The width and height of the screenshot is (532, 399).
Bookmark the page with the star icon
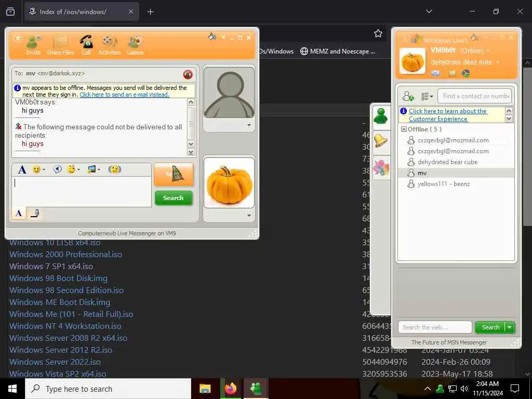coord(378,33)
